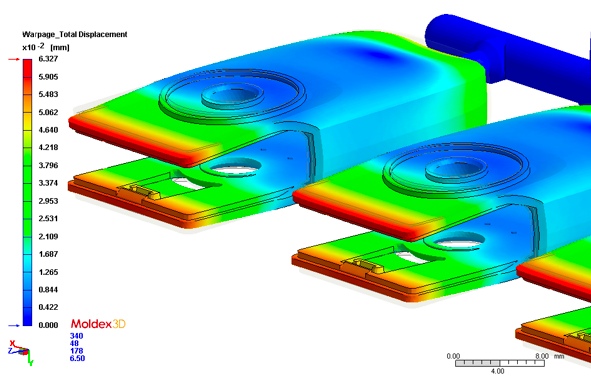
Task: Click the blue 340 value under the logo
Action: click(x=77, y=336)
